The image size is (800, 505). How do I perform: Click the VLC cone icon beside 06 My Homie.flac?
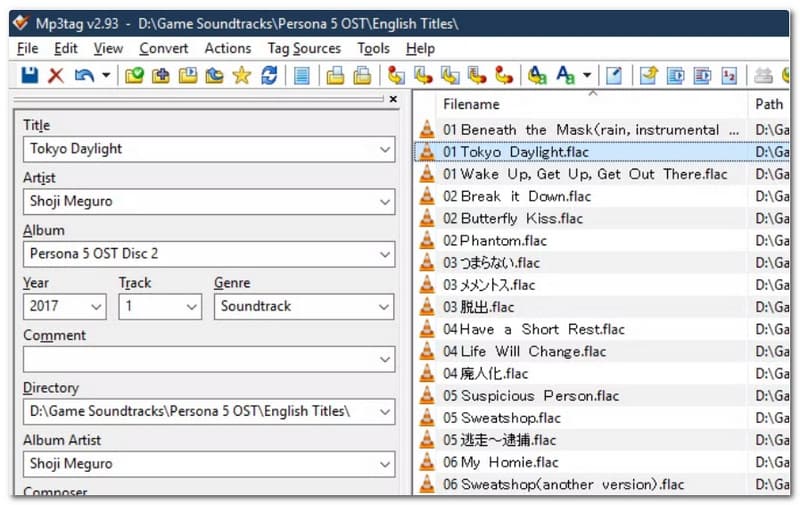click(427, 462)
